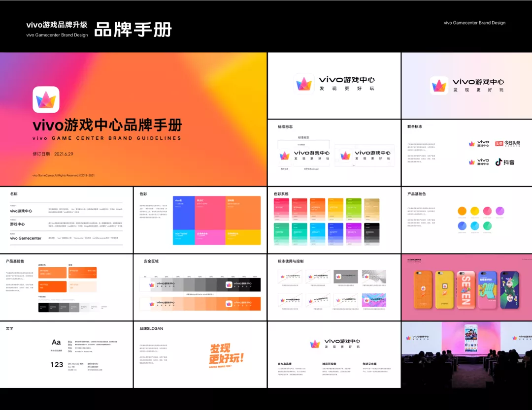This screenshot has height=410, width=532.
Task: Click the '123' numeral sample
Action: coord(57,365)
